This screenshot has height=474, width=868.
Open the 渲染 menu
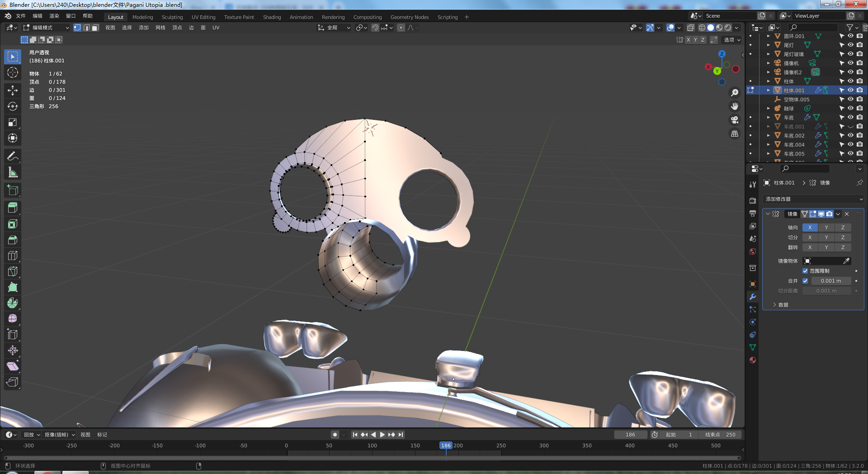click(54, 16)
